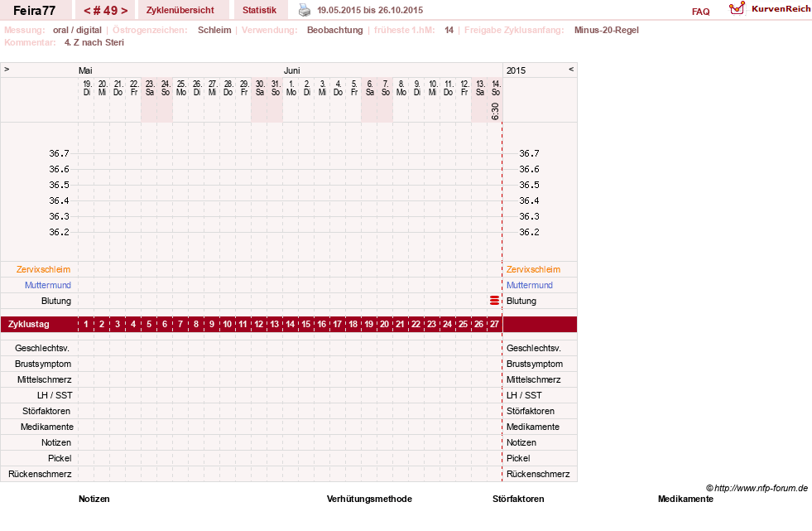Click the Feira77 username tab

pyautogui.click(x=34, y=11)
